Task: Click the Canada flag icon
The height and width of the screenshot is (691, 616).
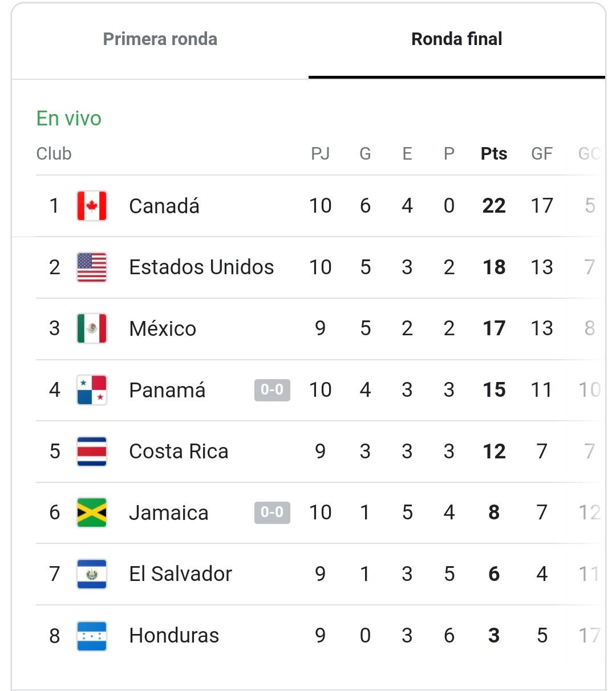Action: (x=92, y=206)
